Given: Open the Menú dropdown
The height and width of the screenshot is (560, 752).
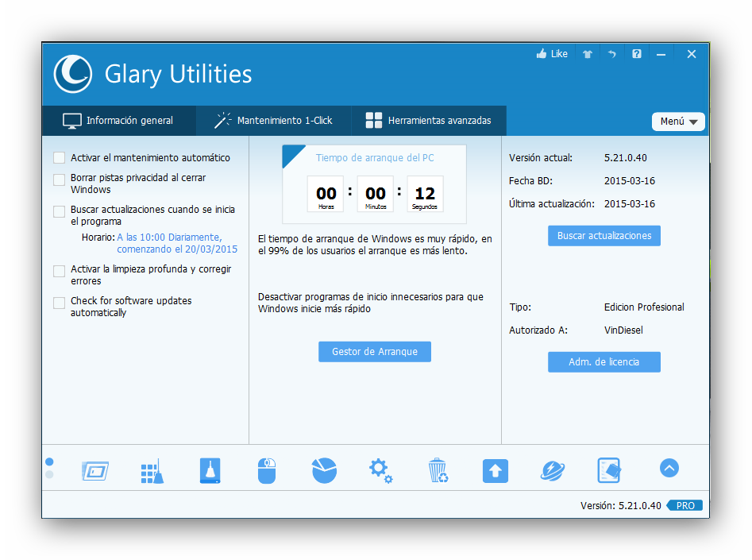Looking at the screenshot, I should click(x=678, y=122).
